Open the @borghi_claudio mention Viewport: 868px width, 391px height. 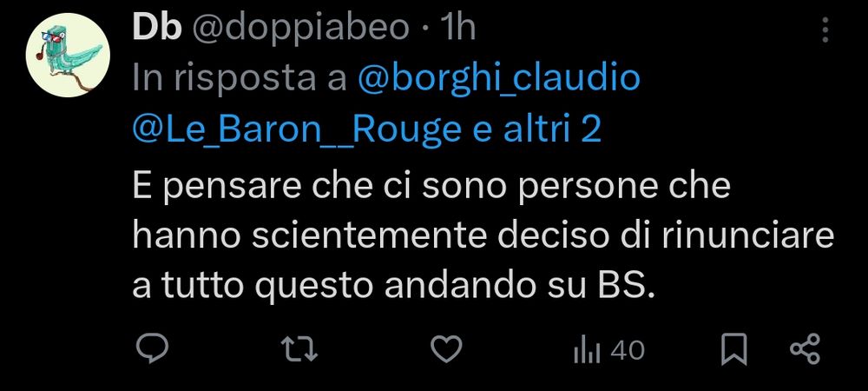[499, 79]
